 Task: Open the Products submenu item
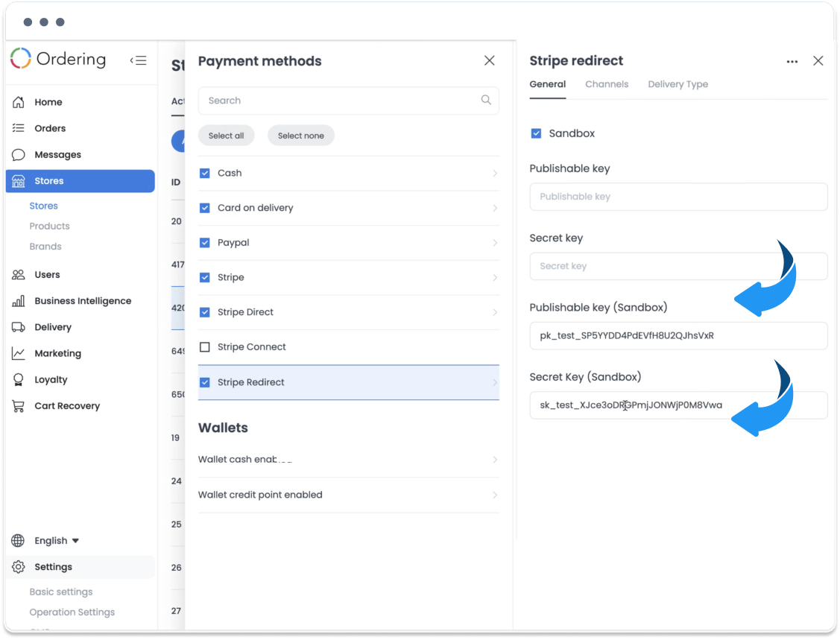49,226
